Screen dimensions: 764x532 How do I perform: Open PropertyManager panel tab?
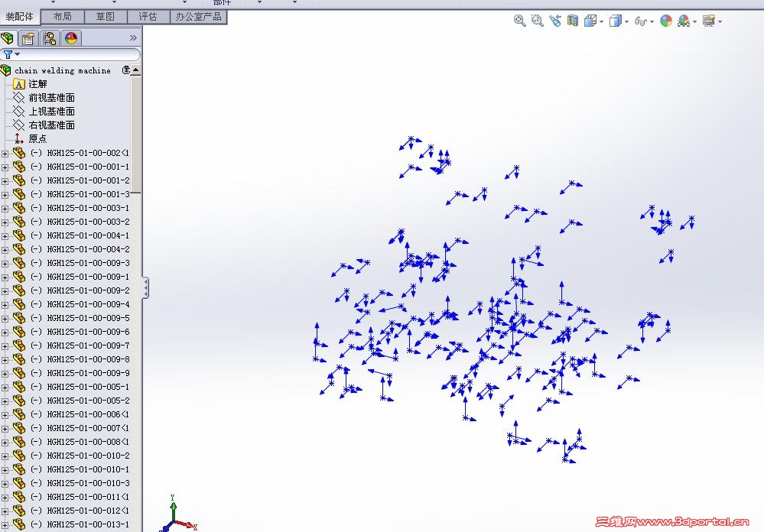pyautogui.click(x=28, y=38)
